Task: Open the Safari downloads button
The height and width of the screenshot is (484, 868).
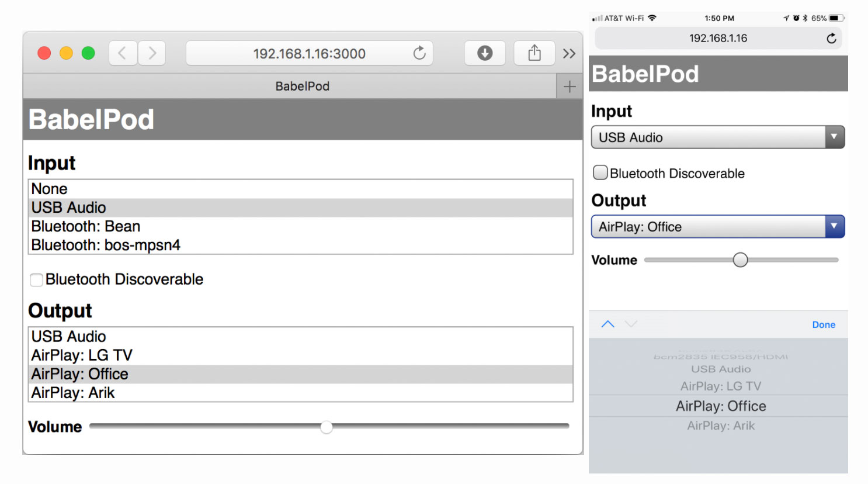Action: point(484,53)
